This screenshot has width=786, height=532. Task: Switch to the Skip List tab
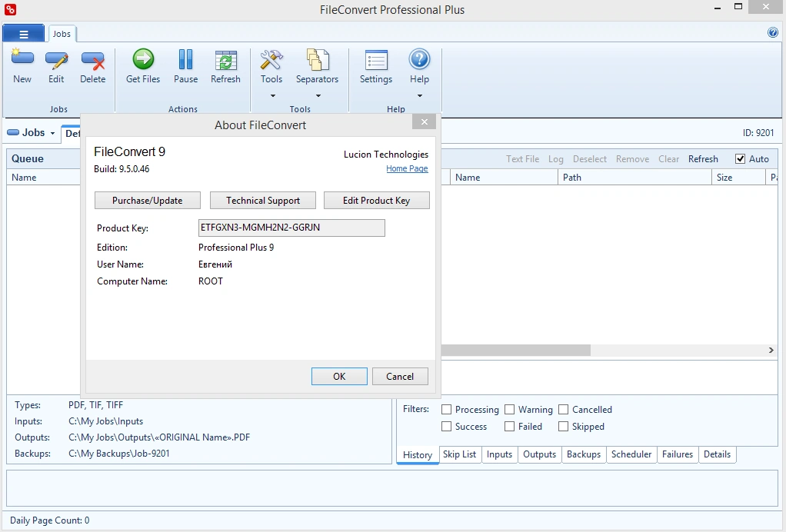460,454
